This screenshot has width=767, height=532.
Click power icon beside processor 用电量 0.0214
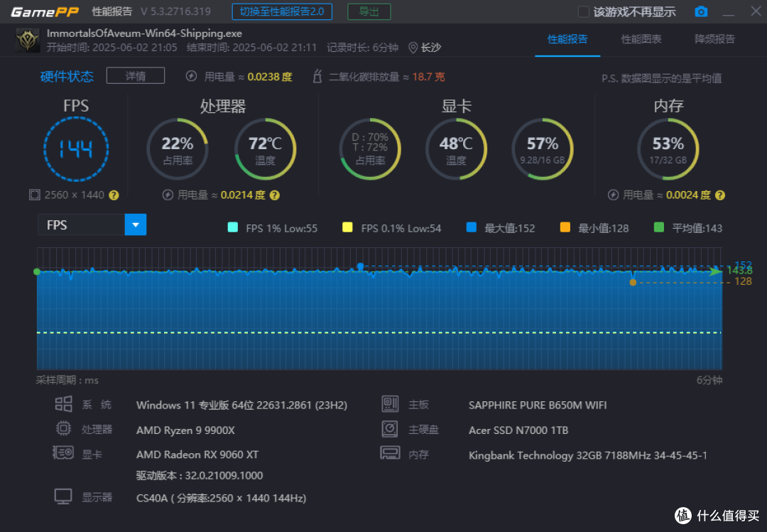click(x=168, y=195)
